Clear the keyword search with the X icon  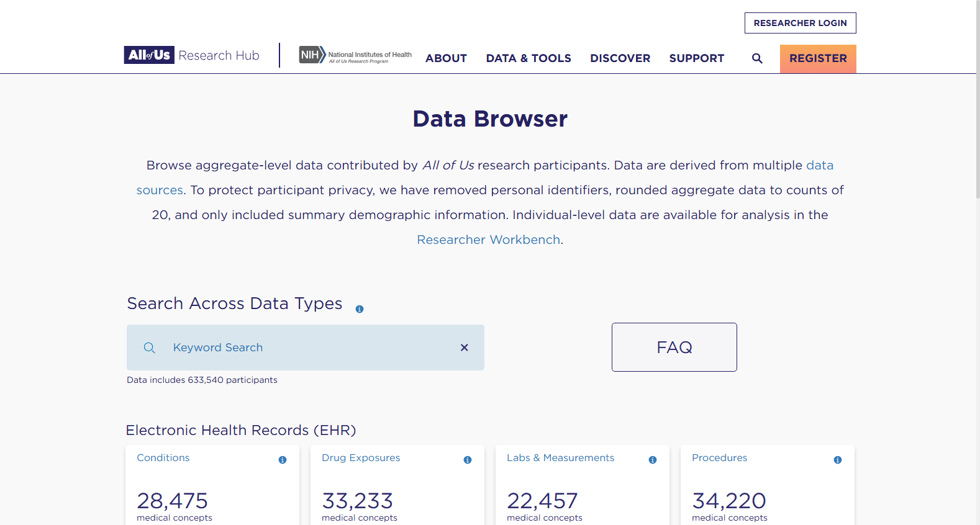click(x=464, y=348)
